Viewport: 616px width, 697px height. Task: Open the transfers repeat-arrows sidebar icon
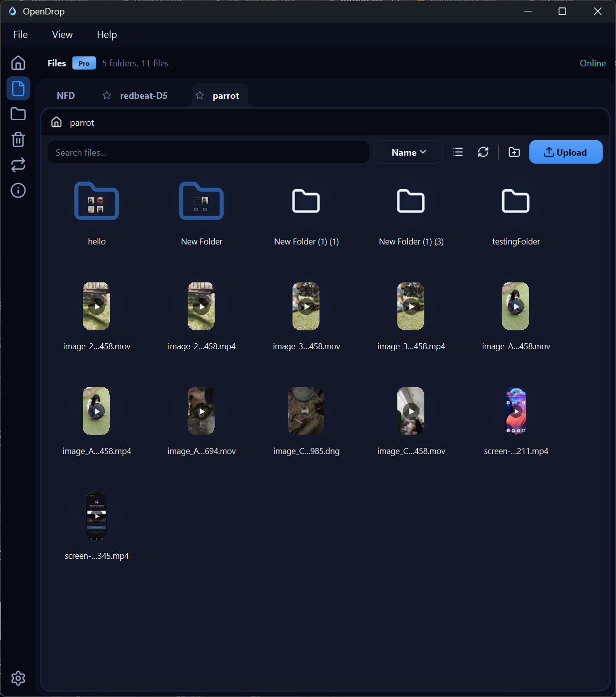[x=18, y=165]
